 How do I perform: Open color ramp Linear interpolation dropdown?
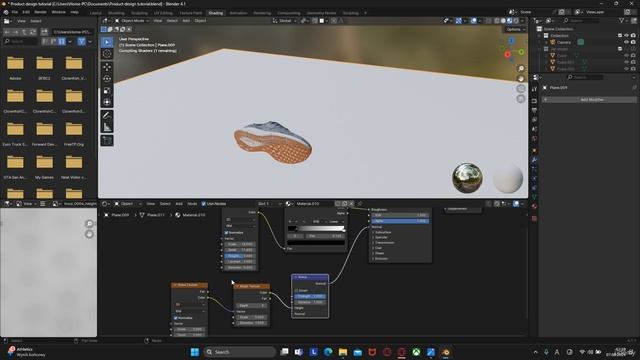(x=336, y=222)
